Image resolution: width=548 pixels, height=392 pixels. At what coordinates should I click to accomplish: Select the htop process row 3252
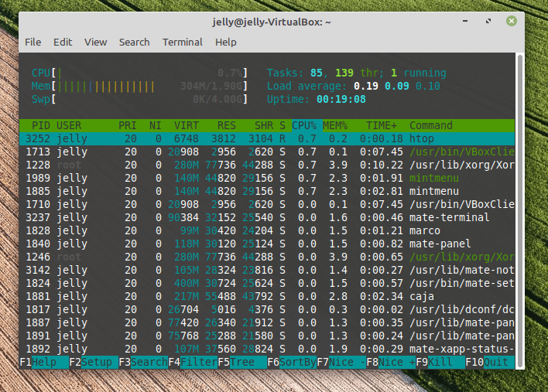click(267, 138)
